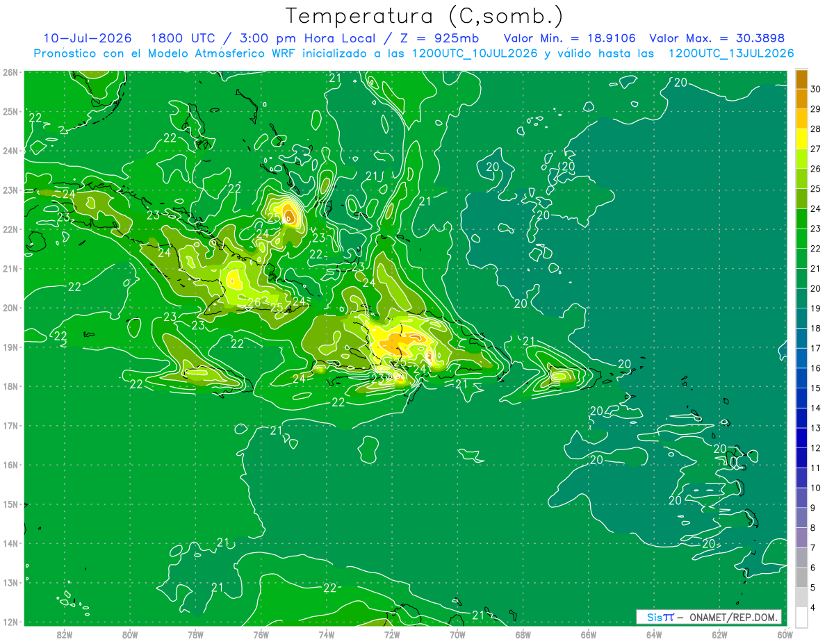Click the longitude axis label "60W"
Screen dimensions: 834x644
pos(785,634)
